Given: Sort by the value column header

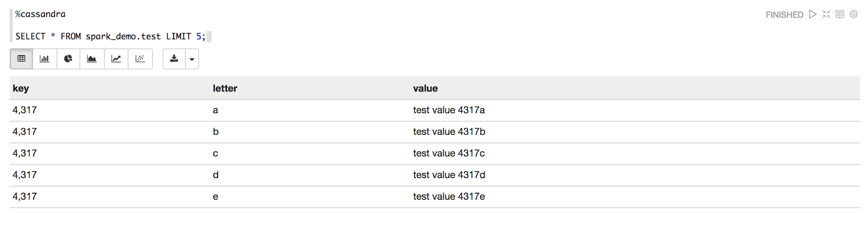Looking at the screenshot, I should click(425, 88).
